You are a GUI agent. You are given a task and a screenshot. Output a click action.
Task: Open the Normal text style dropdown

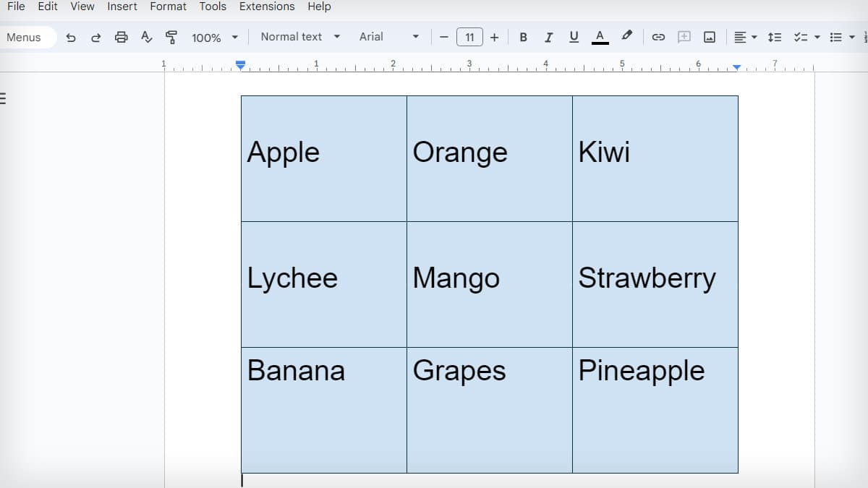pos(299,37)
